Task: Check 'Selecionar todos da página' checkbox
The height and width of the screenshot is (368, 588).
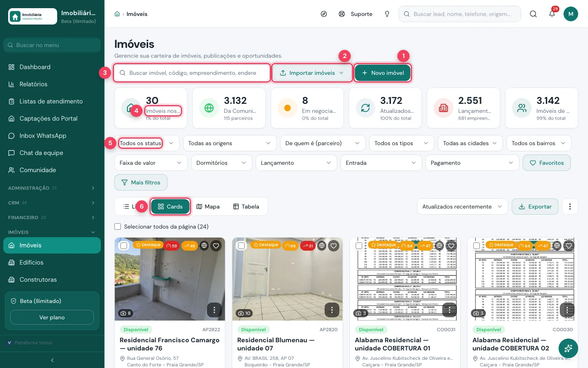Action: 118,227
